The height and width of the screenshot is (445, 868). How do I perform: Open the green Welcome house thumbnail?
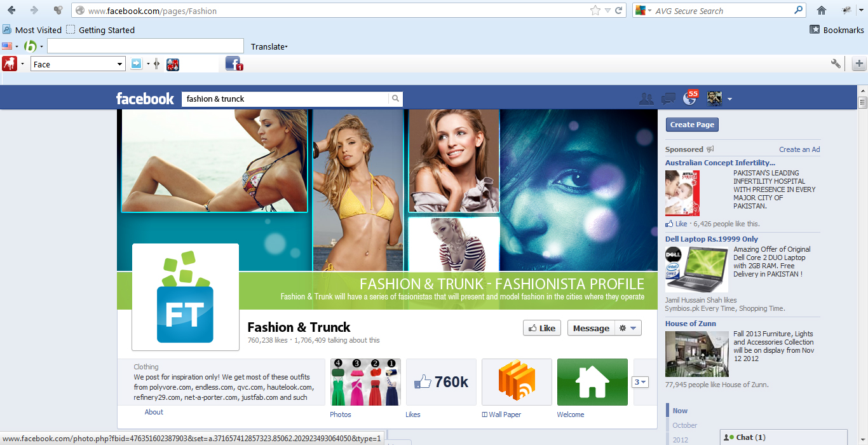pos(592,382)
